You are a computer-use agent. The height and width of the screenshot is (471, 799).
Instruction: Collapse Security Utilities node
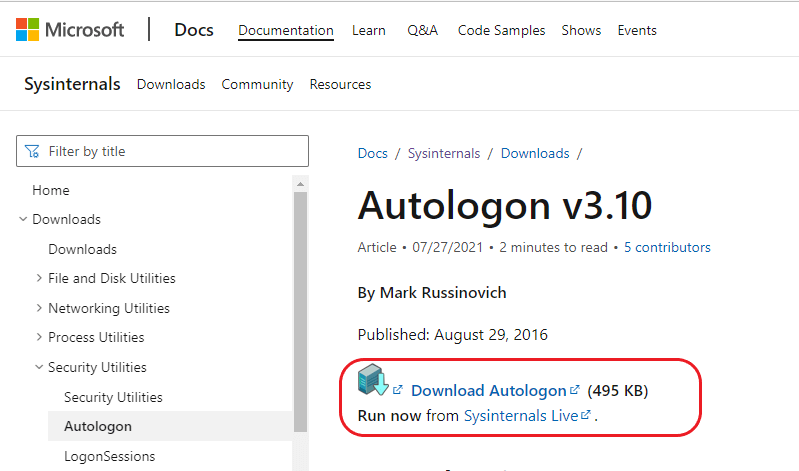coord(39,367)
